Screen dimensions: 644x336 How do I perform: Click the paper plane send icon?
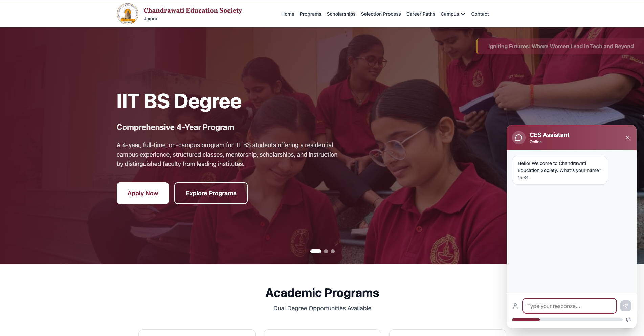point(625,306)
